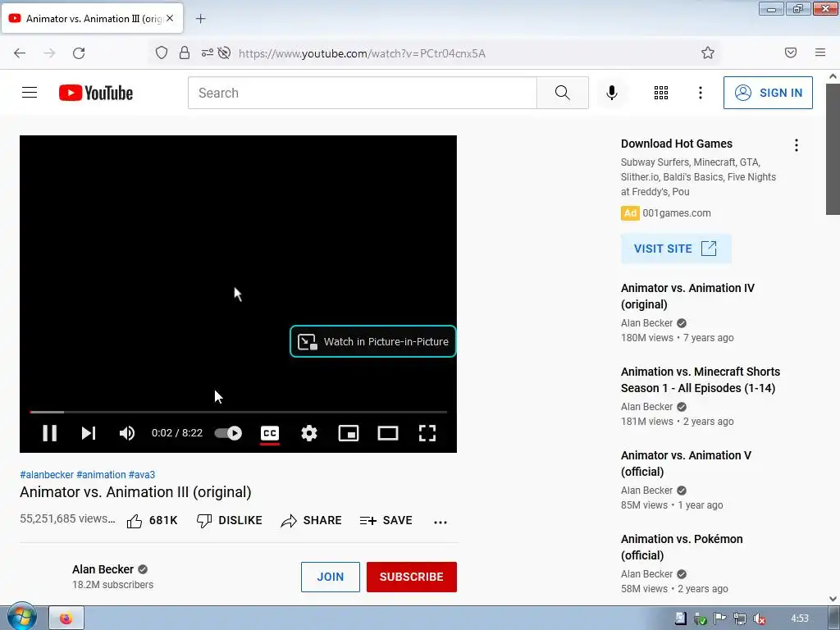Open the SHARE dialog
Viewport: 840px width, 630px height.
click(x=311, y=521)
